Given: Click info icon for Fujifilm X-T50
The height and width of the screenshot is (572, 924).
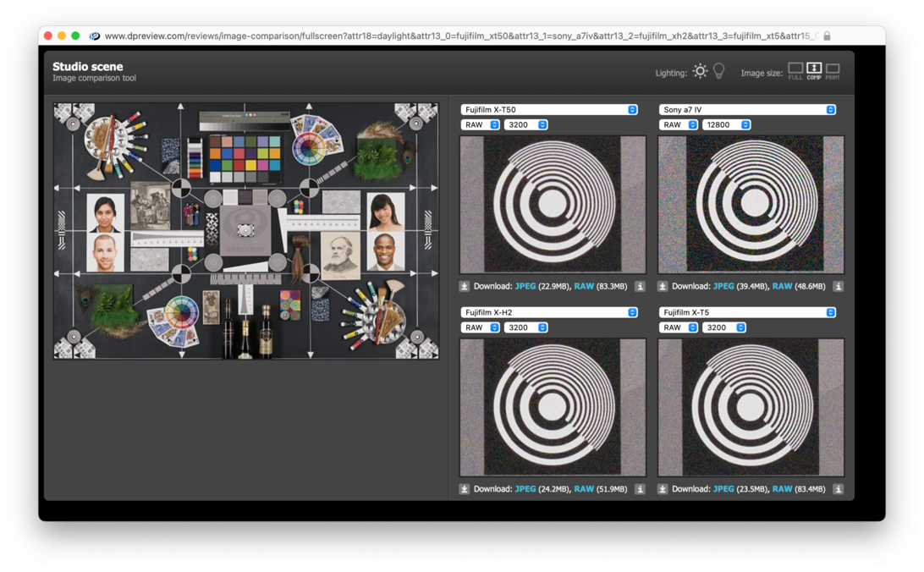Looking at the screenshot, I should (x=640, y=287).
